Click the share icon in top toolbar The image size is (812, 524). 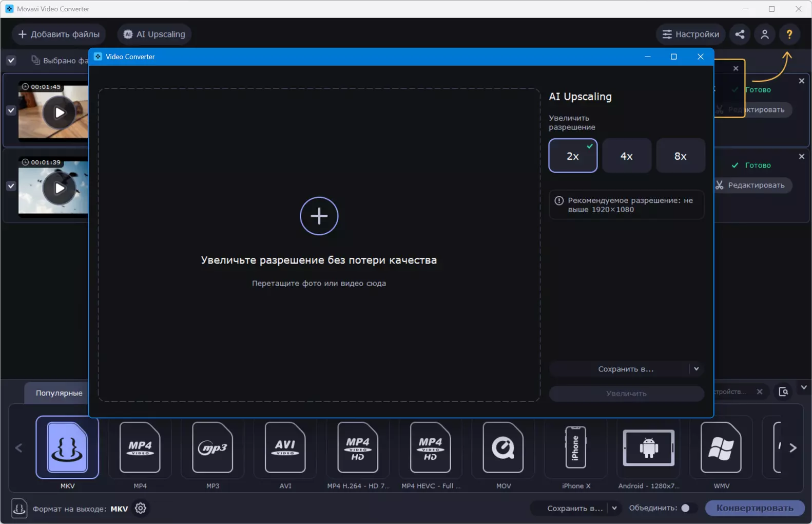(x=740, y=34)
